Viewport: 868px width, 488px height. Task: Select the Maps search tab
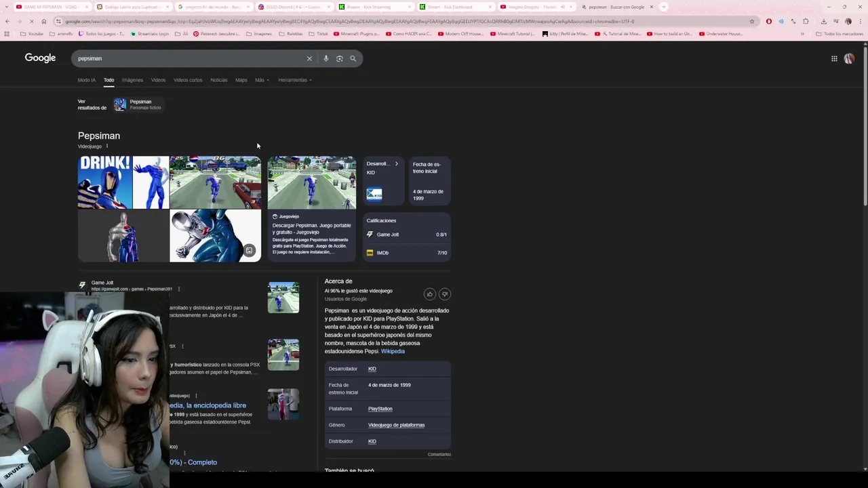click(x=241, y=80)
